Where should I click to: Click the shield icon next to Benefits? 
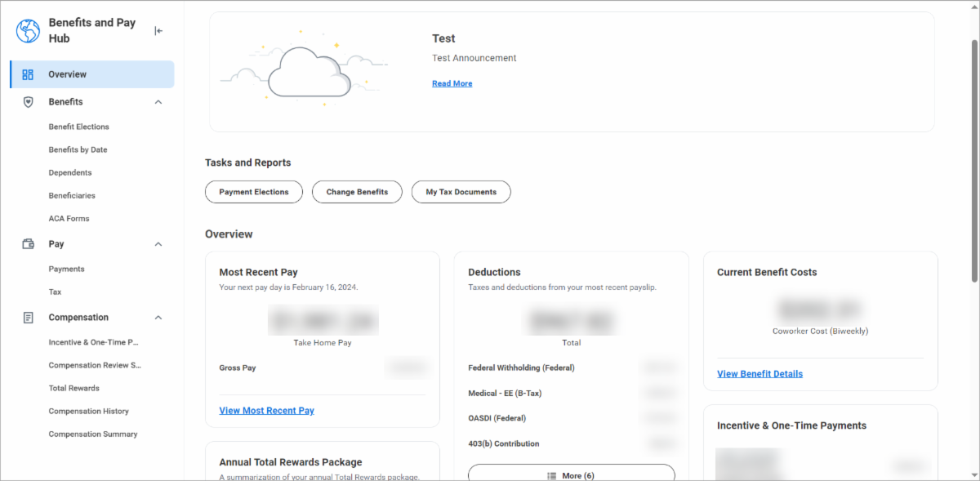[28, 101]
